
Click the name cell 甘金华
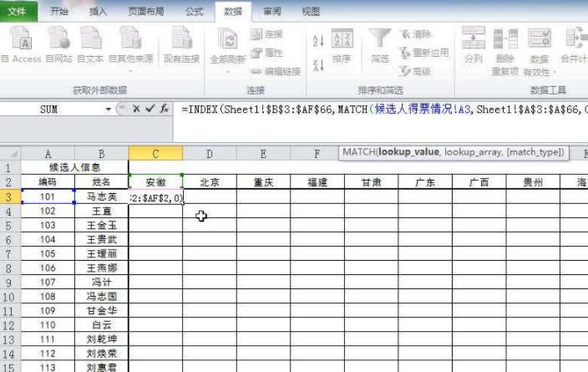(101, 311)
